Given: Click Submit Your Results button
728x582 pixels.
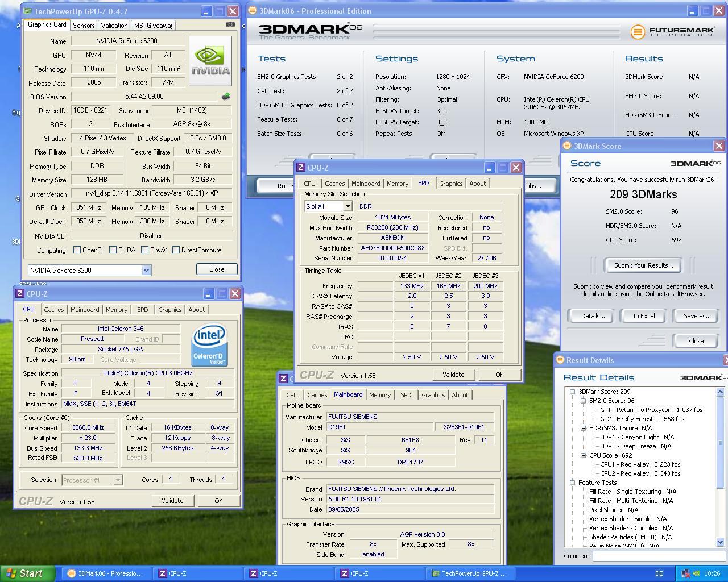Looking at the screenshot, I should [643, 265].
